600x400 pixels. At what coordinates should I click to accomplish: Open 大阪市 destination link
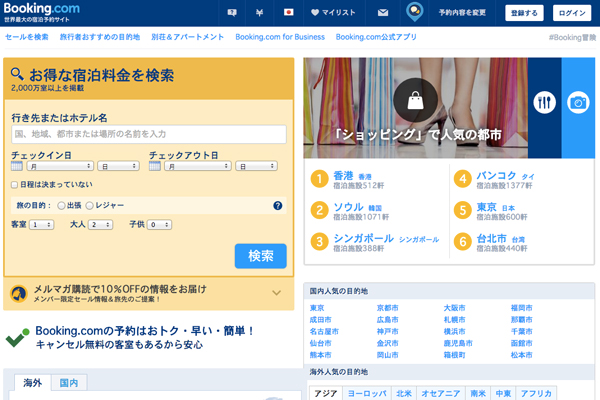click(x=454, y=308)
